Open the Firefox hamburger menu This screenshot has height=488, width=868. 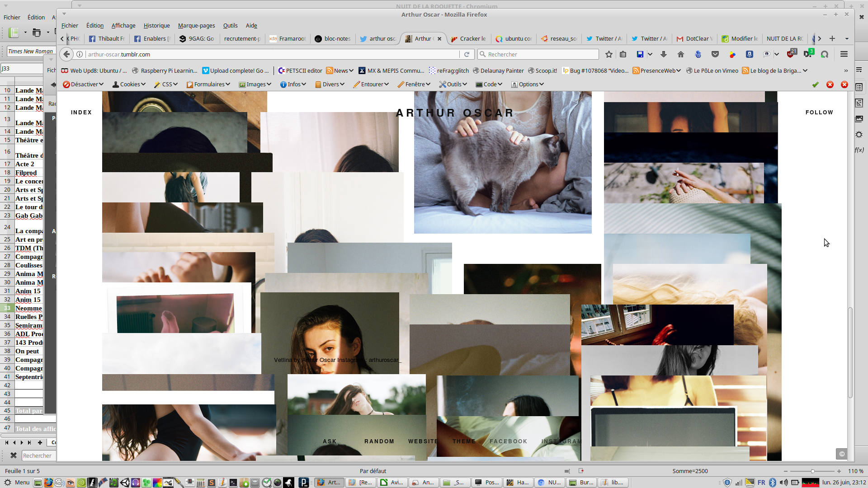844,54
